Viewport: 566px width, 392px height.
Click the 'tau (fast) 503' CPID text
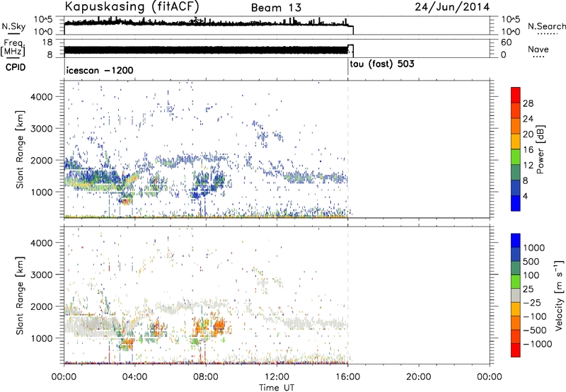coord(382,64)
